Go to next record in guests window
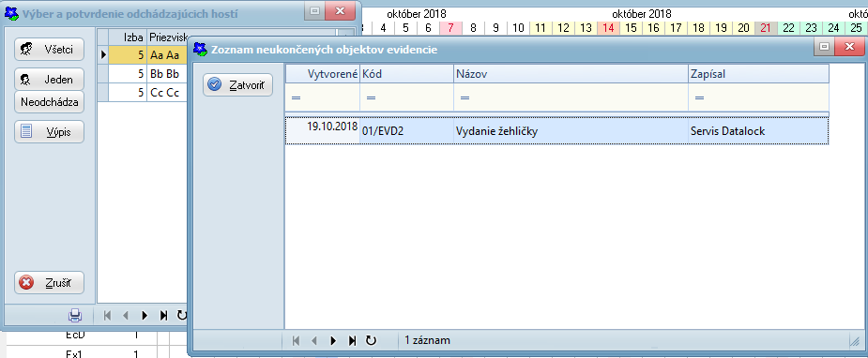The image size is (868, 358). point(145,316)
